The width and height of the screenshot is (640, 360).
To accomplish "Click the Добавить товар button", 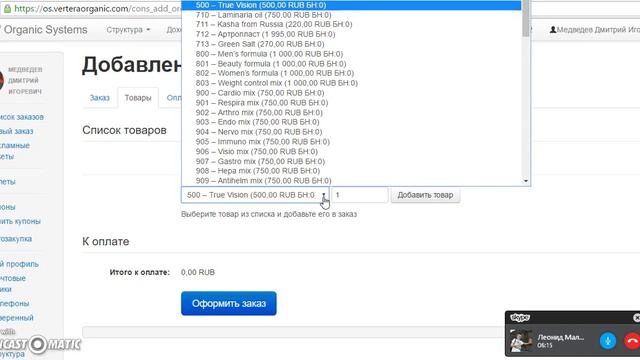I will click(x=425, y=195).
